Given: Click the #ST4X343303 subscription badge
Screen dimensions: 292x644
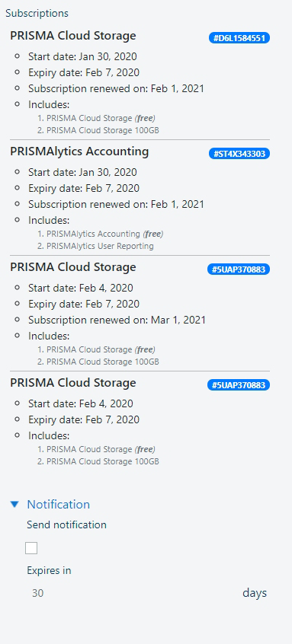Looking at the screenshot, I should tap(239, 154).
